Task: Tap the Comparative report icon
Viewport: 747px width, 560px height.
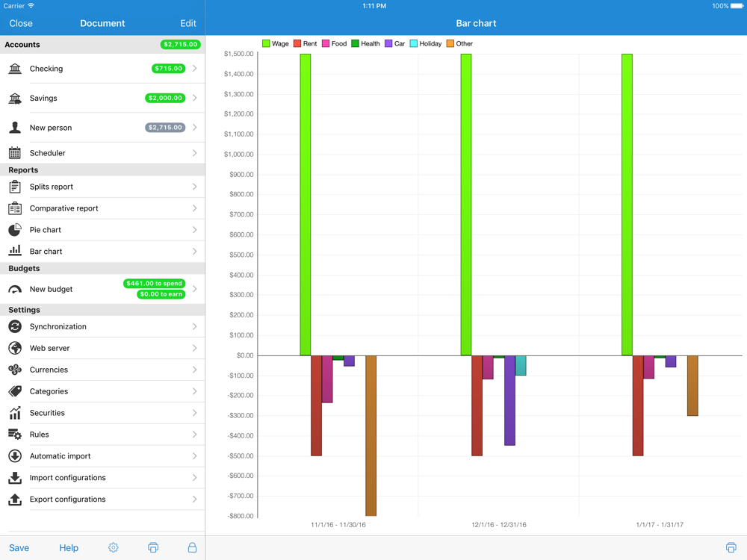Action: click(x=15, y=208)
